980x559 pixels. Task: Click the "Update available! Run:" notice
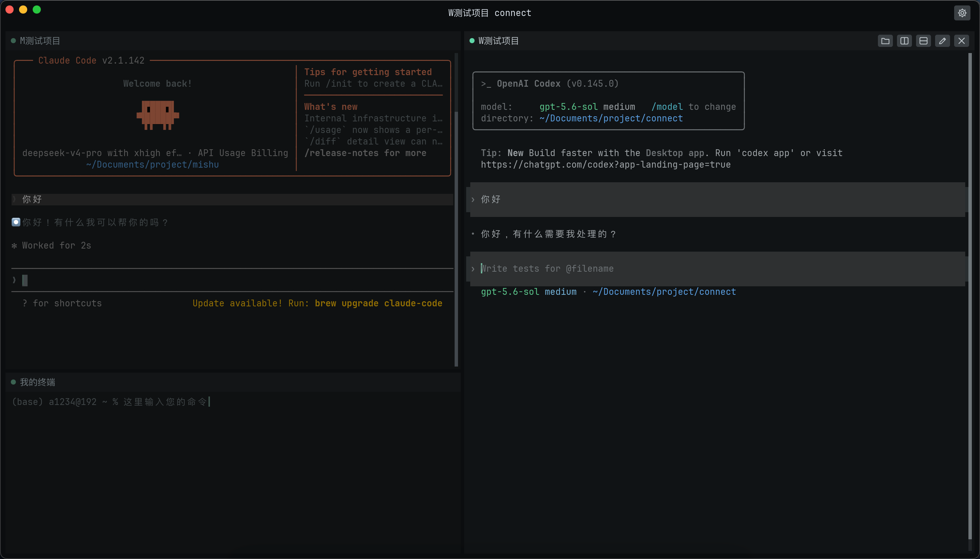tap(251, 303)
